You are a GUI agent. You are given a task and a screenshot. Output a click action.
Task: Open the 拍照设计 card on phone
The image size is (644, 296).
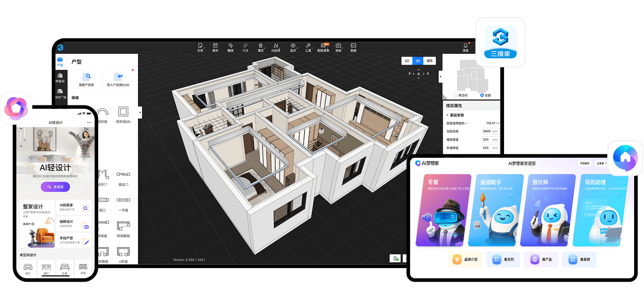click(74, 224)
